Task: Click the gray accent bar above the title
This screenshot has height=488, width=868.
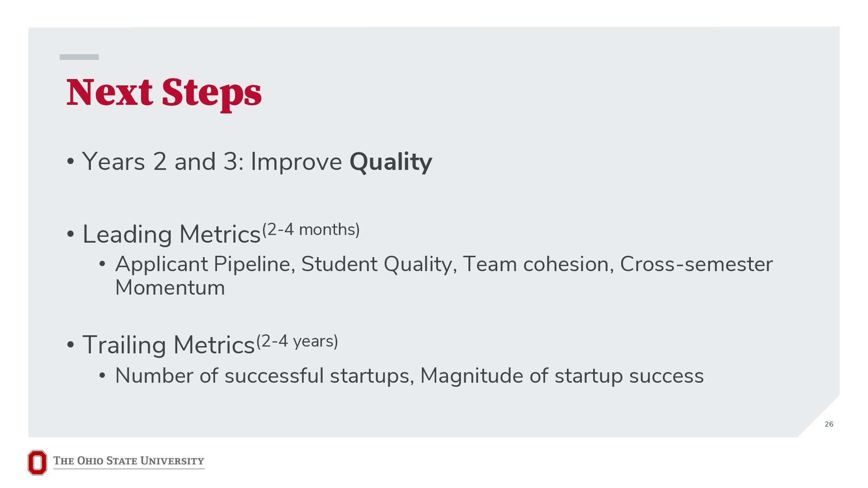Action: pyautogui.click(x=79, y=57)
